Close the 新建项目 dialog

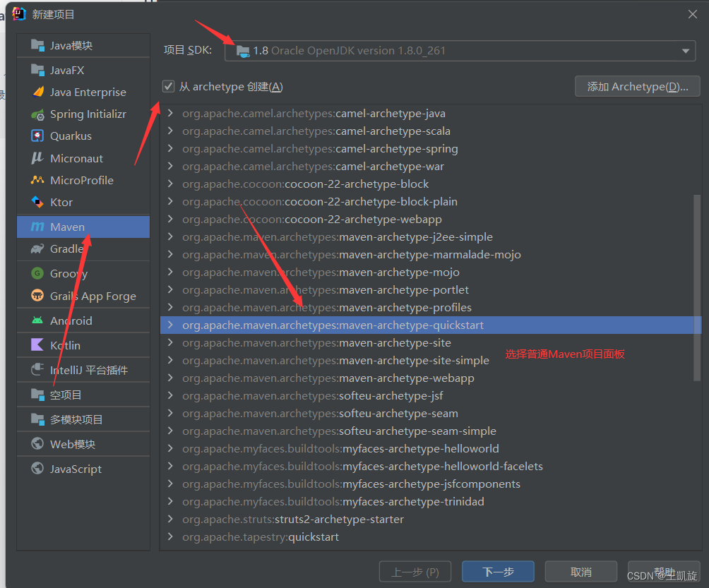click(692, 14)
